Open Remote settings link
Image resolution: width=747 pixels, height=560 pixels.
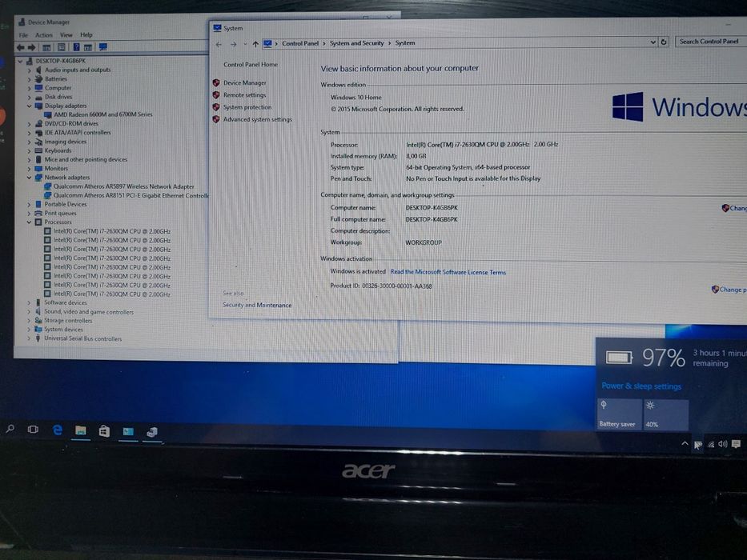tap(244, 94)
